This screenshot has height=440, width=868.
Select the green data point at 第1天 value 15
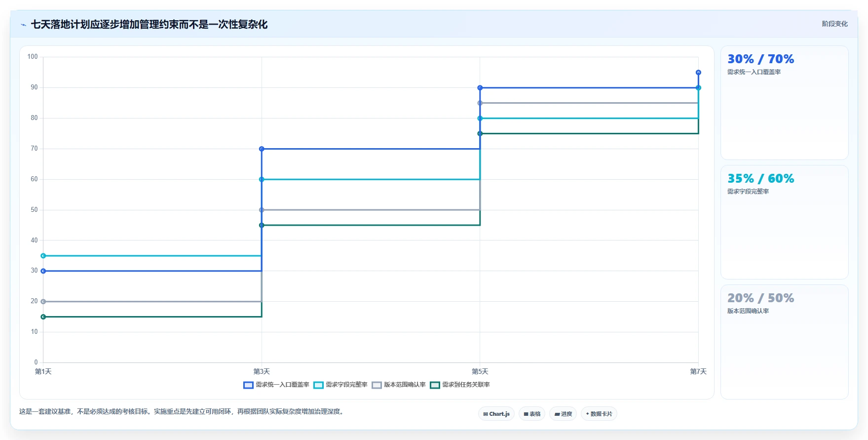[x=43, y=317]
